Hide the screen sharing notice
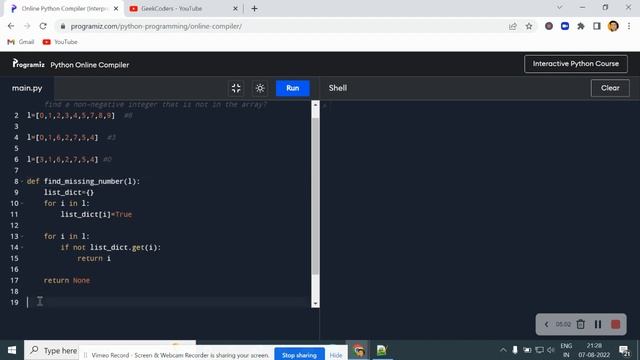 click(x=336, y=355)
